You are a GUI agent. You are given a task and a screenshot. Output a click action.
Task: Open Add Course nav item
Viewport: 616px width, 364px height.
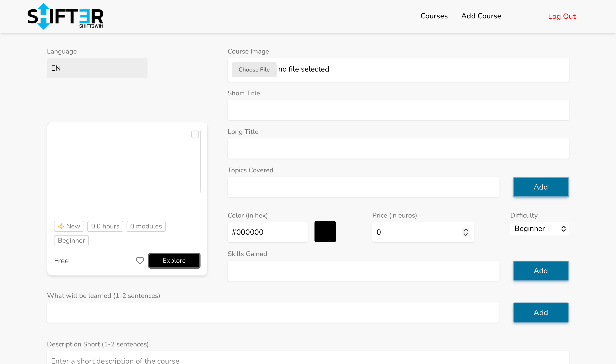click(481, 16)
